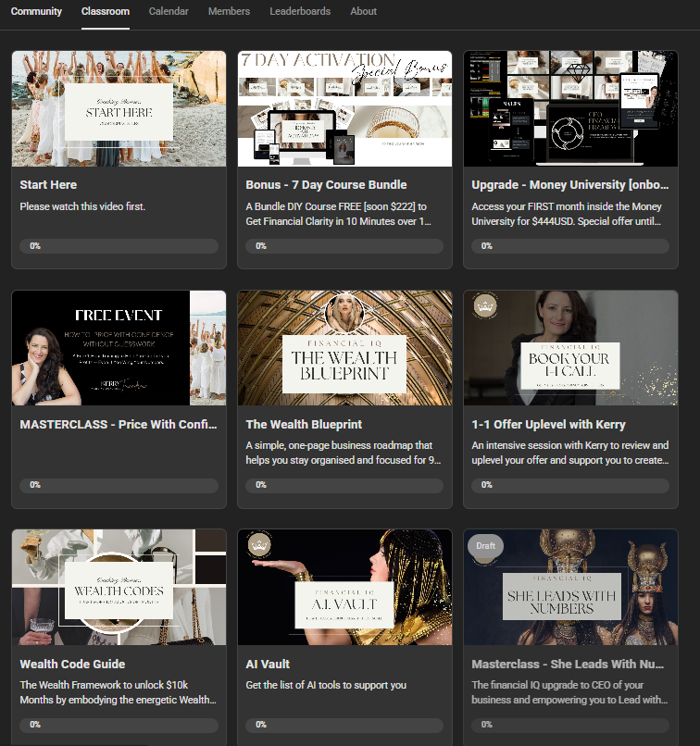Click the MASTERCLASS - Price With Confidence title
Image resolution: width=700 pixels, height=746 pixels.
coord(118,425)
